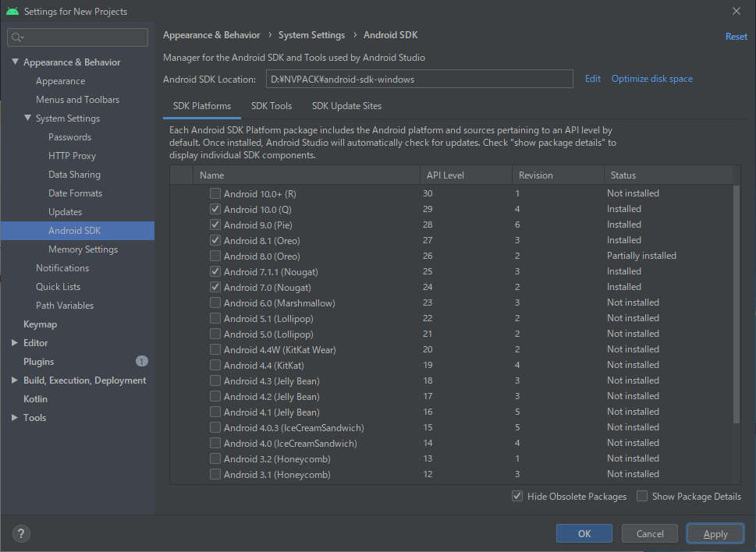Image resolution: width=756 pixels, height=552 pixels.
Task: Select Date Formats settings item
Action: pyautogui.click(x=75, y=193)
